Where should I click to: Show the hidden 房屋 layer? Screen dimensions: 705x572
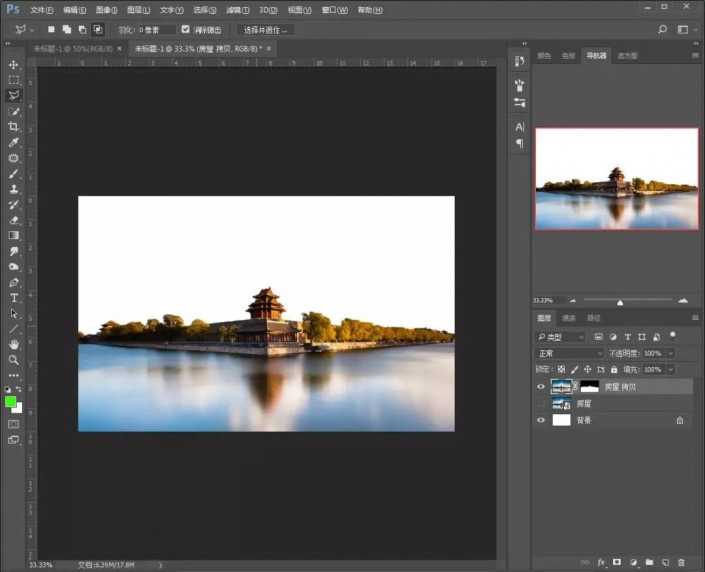click(541, 403)
